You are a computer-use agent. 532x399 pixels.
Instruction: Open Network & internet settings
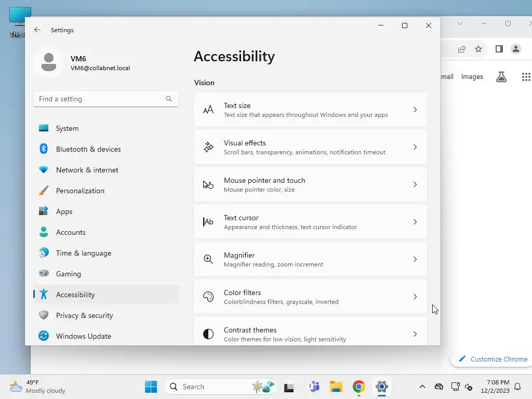(x=106, y=170)
